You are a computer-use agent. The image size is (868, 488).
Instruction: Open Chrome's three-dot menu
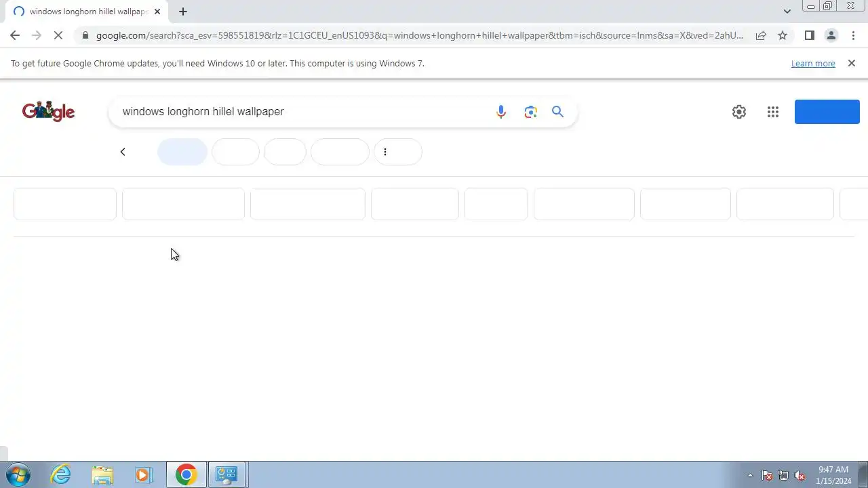[853, 35]
